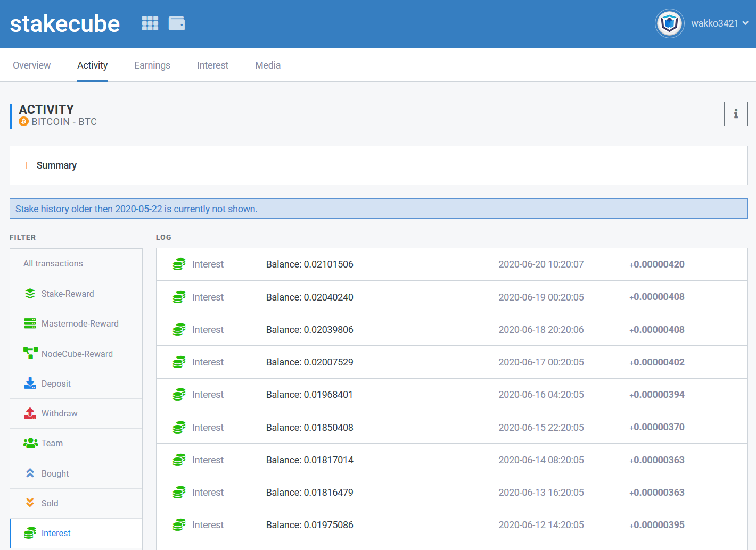The image size is (756, 550).
Task: Switch to the Interest tab
Action: tap(212, 65)
